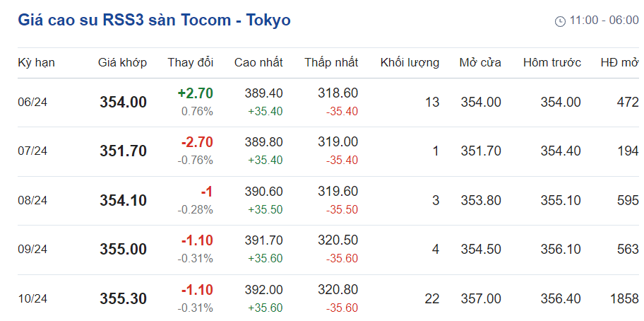Click the clock icon beside trading hours
The image size is (644, 321).
coord(561,21)
